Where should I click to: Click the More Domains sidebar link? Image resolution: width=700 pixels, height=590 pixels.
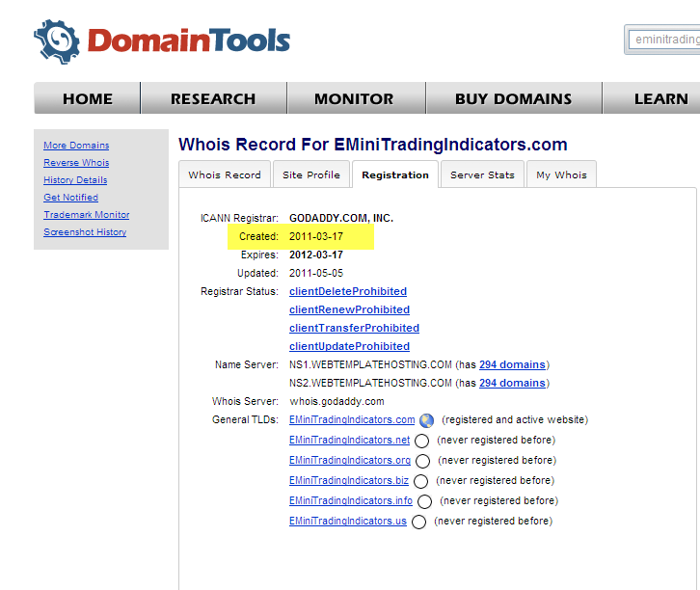coord(76,145)
